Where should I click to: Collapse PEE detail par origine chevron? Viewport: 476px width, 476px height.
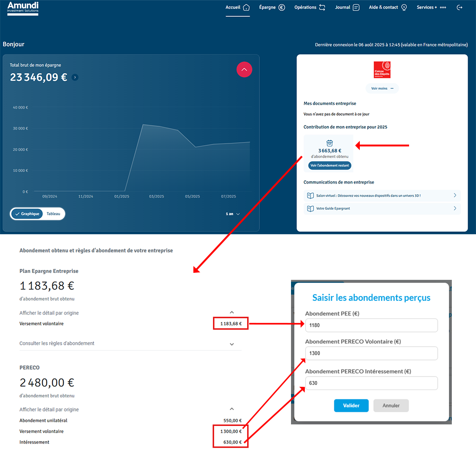[231, 312]
